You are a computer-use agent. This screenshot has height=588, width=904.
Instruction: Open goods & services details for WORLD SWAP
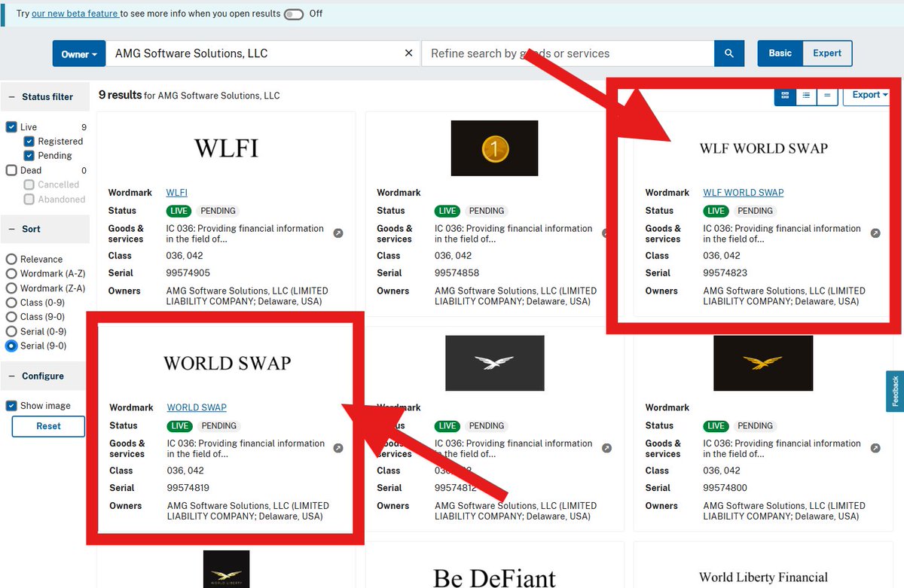(x=338, y=449)
